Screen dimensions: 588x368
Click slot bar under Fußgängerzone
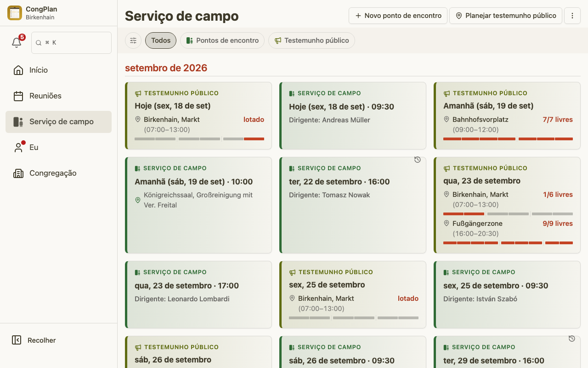tap(508, 242)
